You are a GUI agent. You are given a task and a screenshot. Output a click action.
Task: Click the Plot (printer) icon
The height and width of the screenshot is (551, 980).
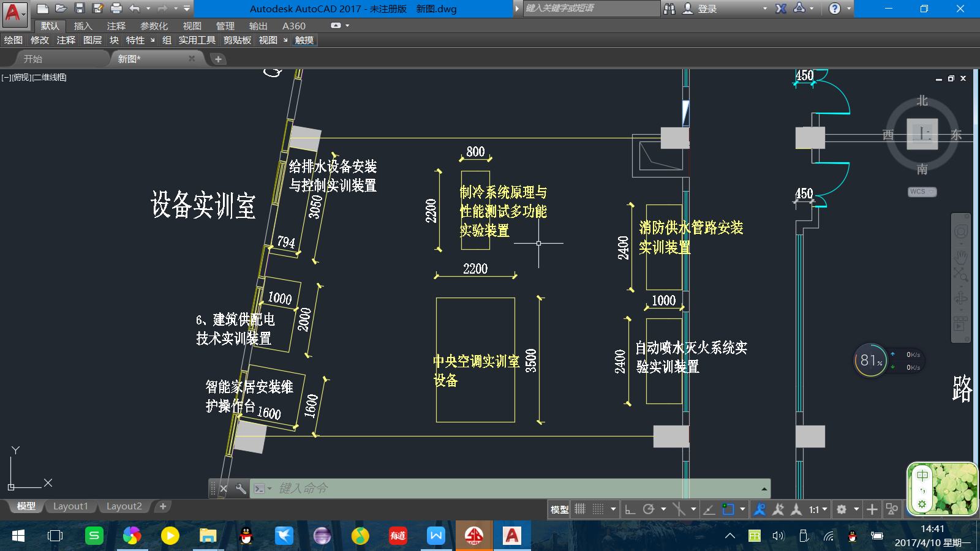pyautogui.click(x=116, y=8)
